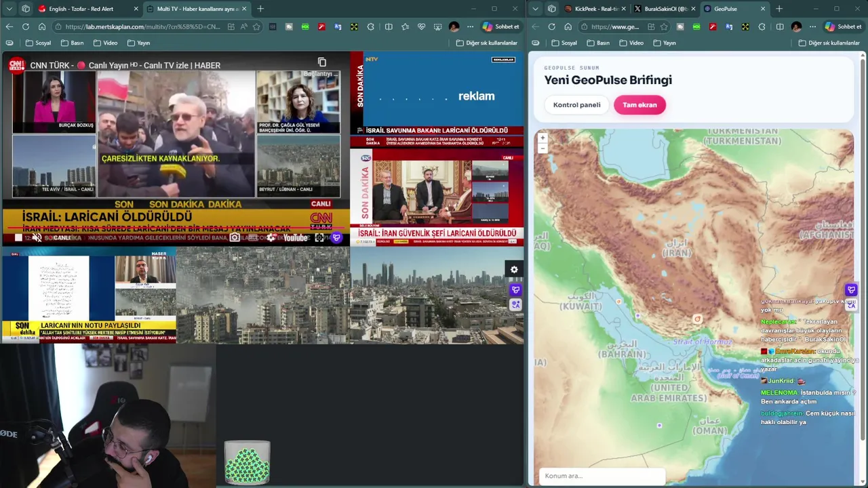Viewport: 868px width, 488px height.
Task: Open Multi TV settings gear over the skyline feed
Action: tap(514, 270)
